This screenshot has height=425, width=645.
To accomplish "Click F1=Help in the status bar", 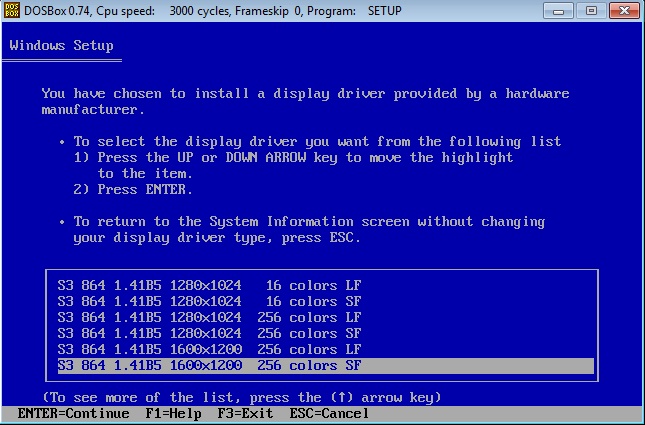I will tap(173, 413).
